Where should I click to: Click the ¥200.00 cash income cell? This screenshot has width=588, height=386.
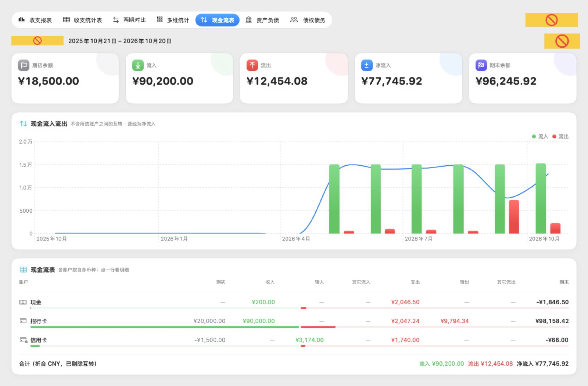pyautogui.click(x=263, y=302)
